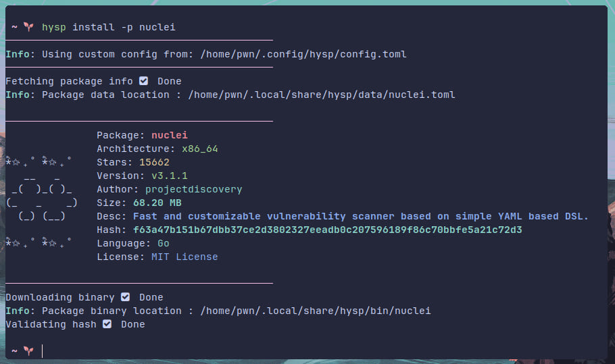The height and width of the screenshot is (364, 615).
Task: Click the config path '/home/pwn/.config/hysp/config.toml'
Action: tap(303, 54)
